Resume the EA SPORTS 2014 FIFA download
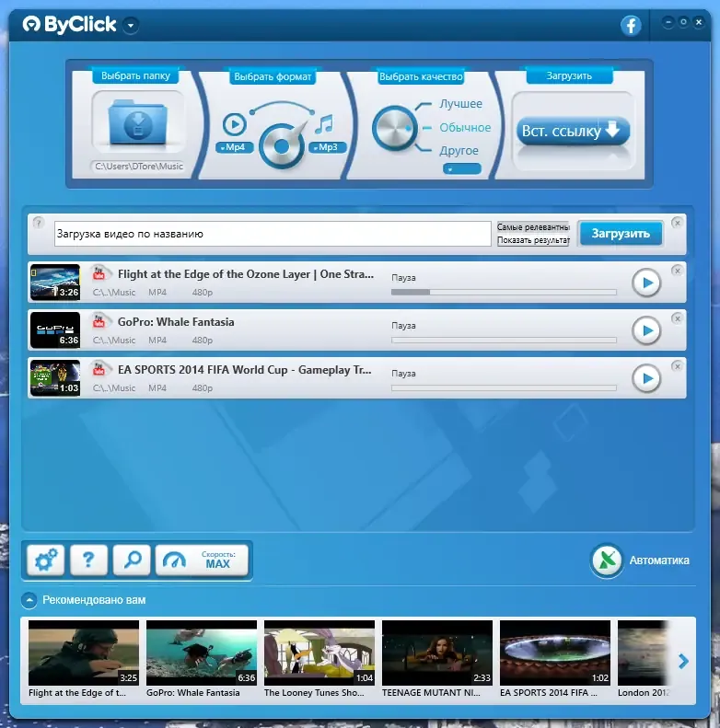Viewport: 720px width, 728px height. click(x=646, y=378)
